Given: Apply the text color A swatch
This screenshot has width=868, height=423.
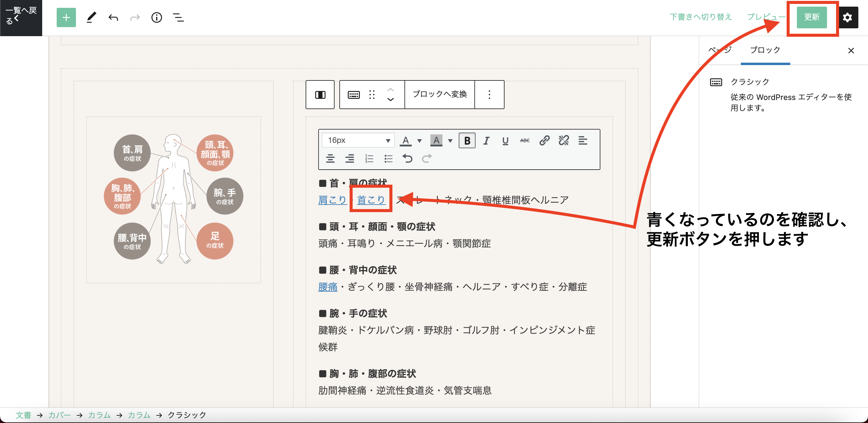Looking at the screenshot, I should point(406,140).
